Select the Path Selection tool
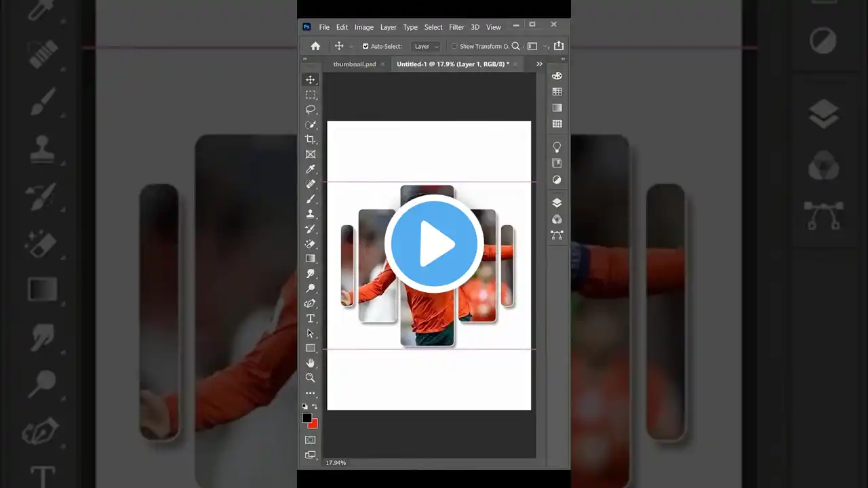The height and width of the screenshot is (488, 868). coord(311,333)
